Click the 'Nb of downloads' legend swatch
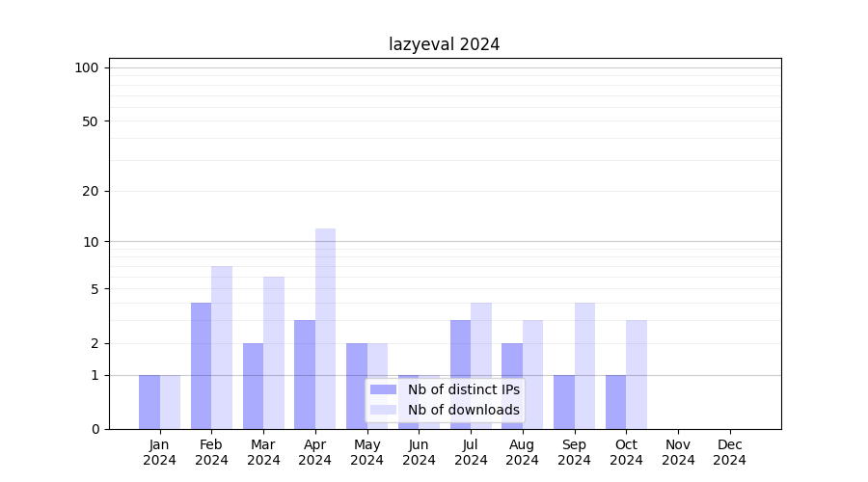 coord(383,410)
